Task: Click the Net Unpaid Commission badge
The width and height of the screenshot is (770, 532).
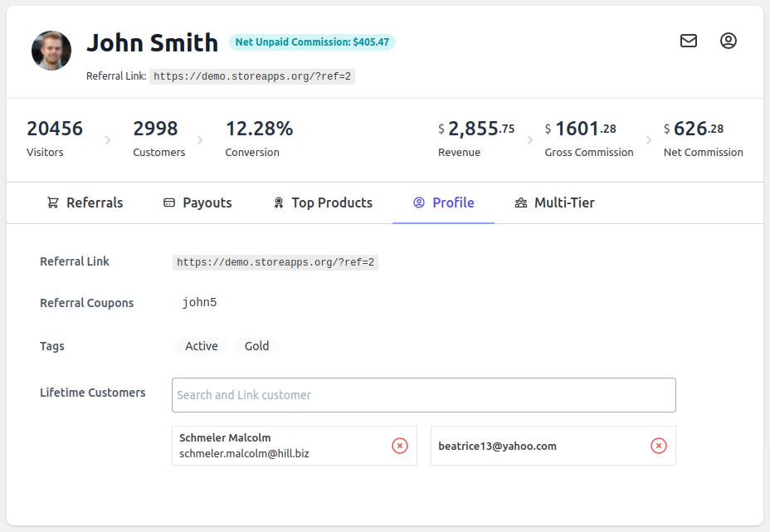Action: point(312,42)
